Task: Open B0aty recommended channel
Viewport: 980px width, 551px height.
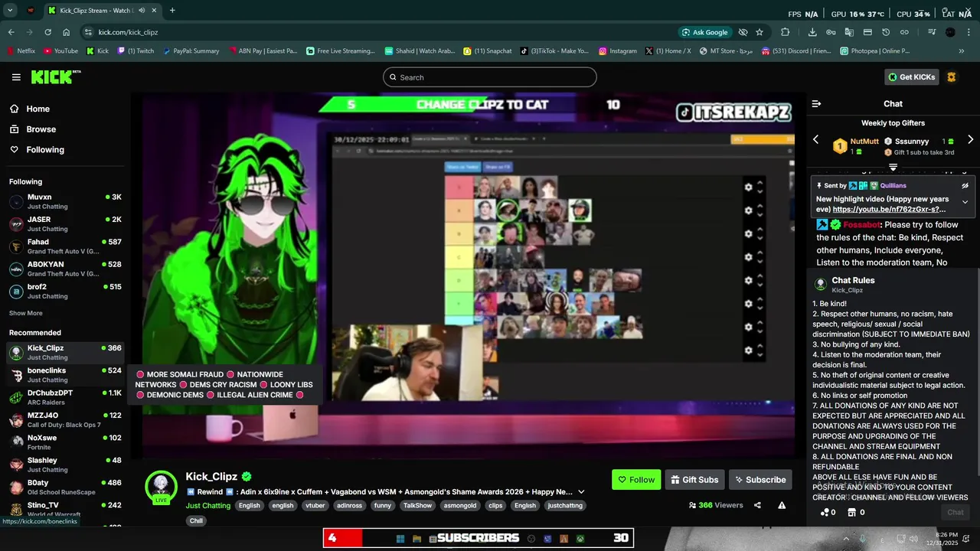Action: click(x=65, y=487)
